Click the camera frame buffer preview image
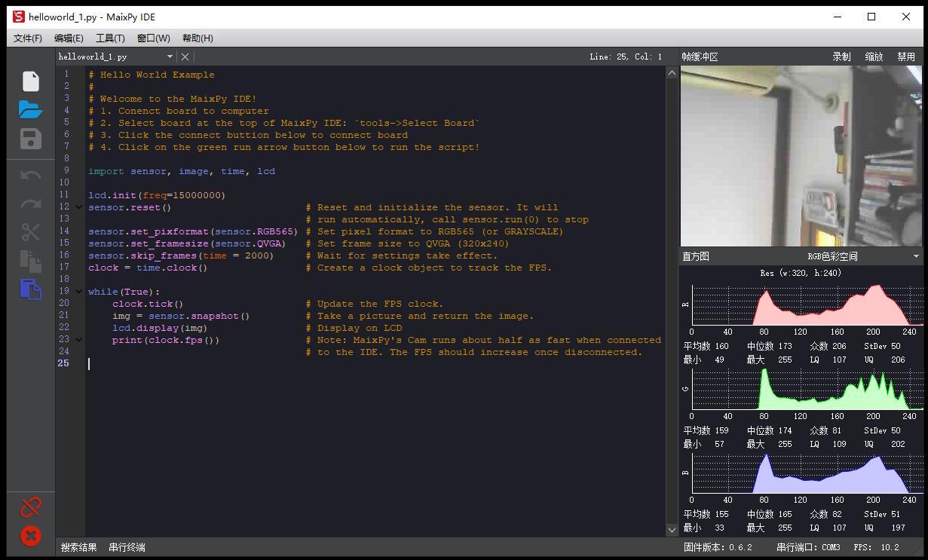The width and height of the screenshot is (928, 560). coord(801,156)
